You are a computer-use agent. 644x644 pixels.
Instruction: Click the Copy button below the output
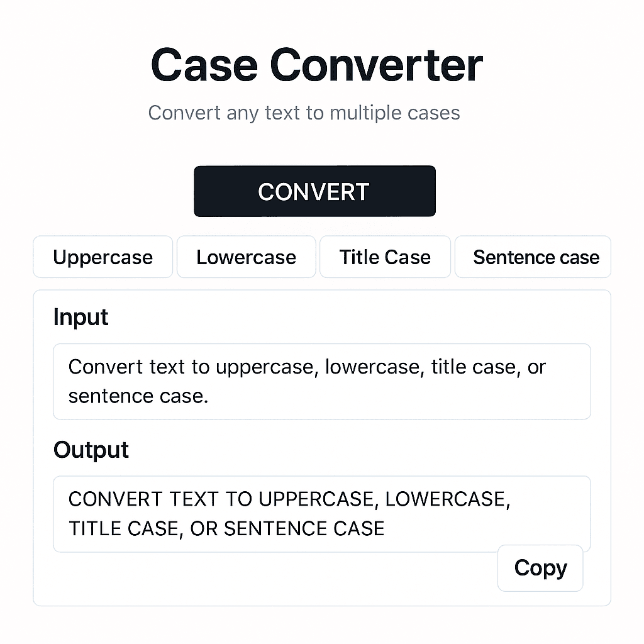point(540,568)
